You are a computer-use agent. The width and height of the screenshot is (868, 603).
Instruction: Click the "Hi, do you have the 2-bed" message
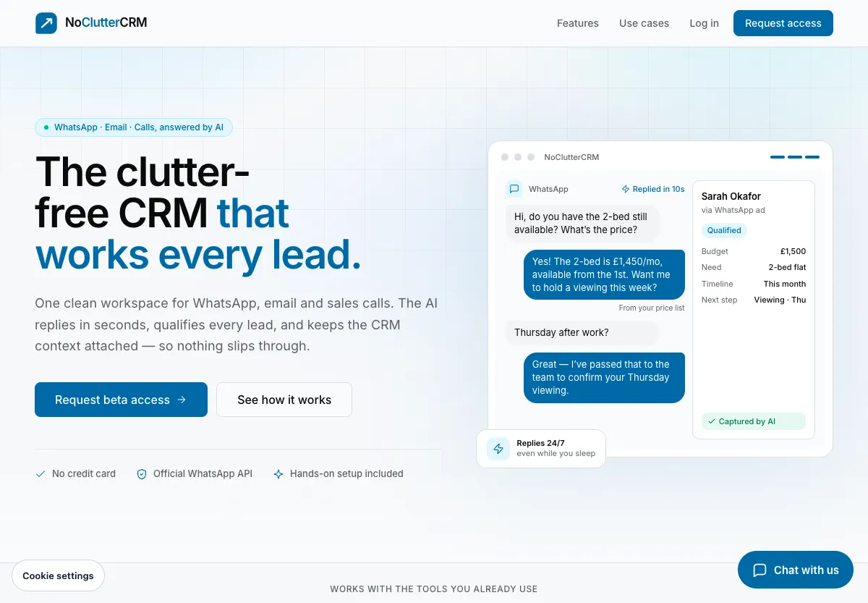click(582, 223)
